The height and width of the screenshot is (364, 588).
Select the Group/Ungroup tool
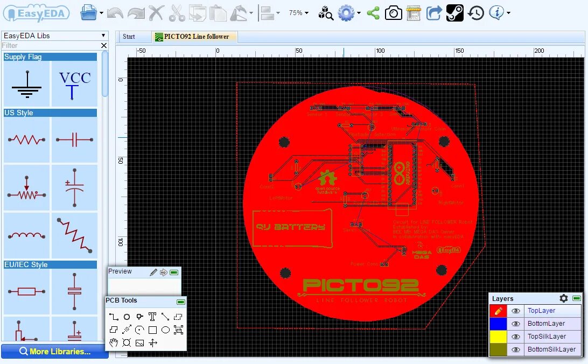[x=179, y=330]
